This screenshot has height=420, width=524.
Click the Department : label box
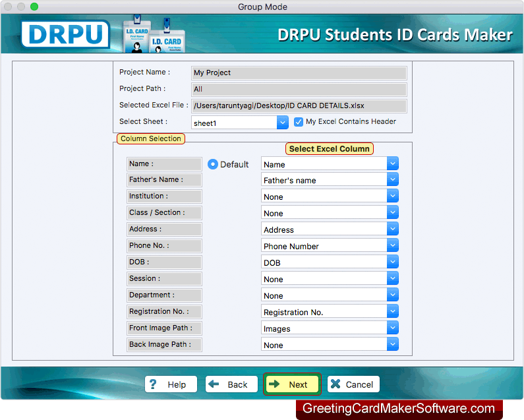tap(164, 295)
